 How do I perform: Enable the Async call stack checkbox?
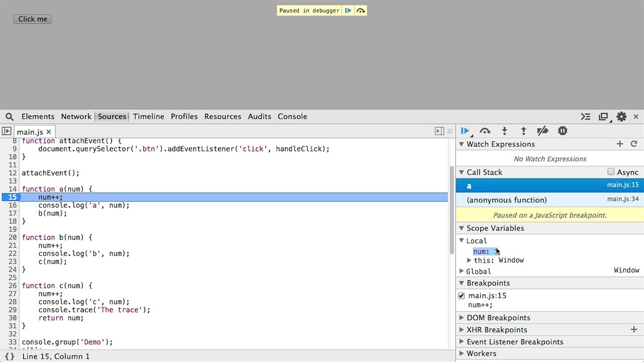coord(611,172)
